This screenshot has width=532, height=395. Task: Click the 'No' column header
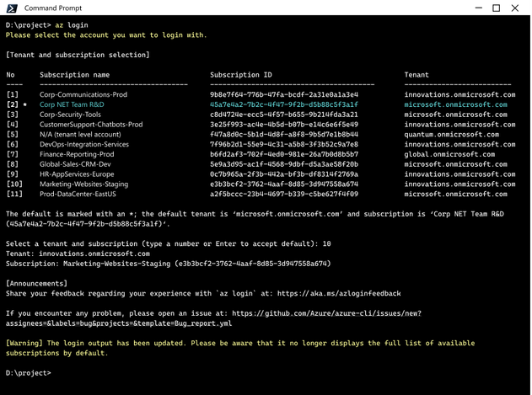pyautogui.click(x=10, y=75)
